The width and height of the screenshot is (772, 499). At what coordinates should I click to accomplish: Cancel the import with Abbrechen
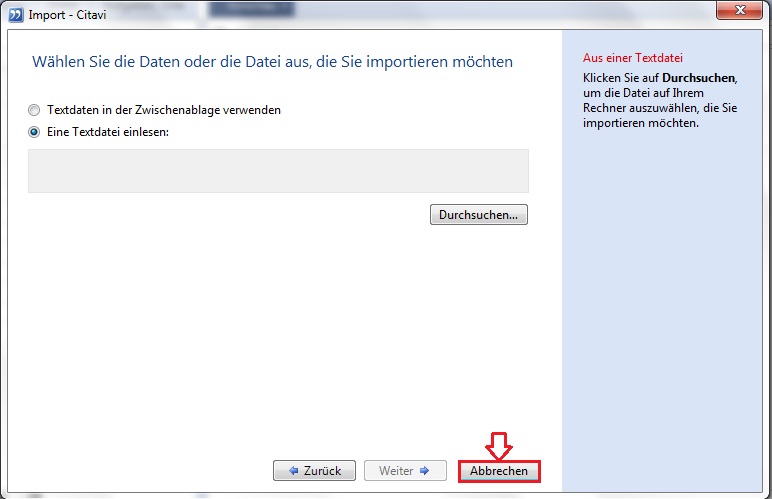coord(499,471)
